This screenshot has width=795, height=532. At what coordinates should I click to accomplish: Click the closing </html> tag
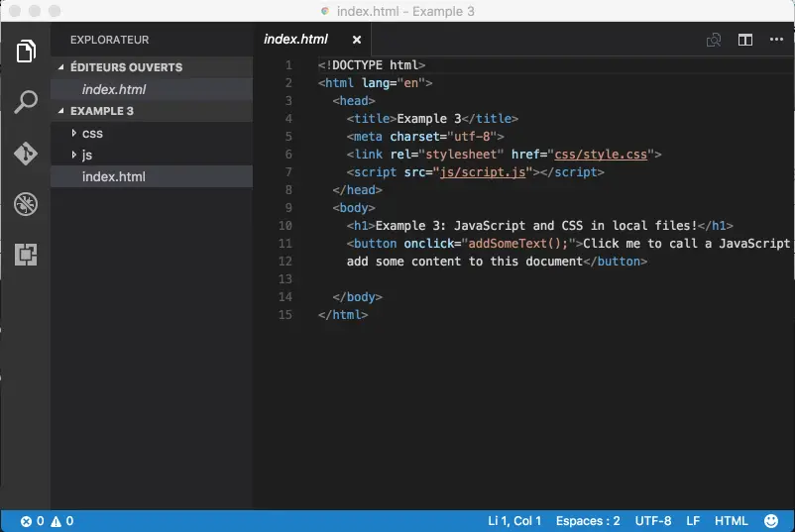tap(343, 315)
